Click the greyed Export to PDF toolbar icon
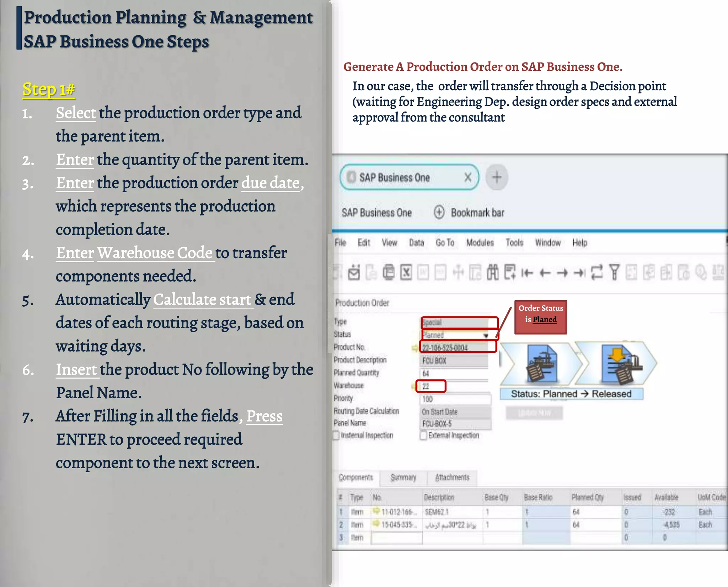The width and height of the screenshot is (728, 587). (440, 273)
